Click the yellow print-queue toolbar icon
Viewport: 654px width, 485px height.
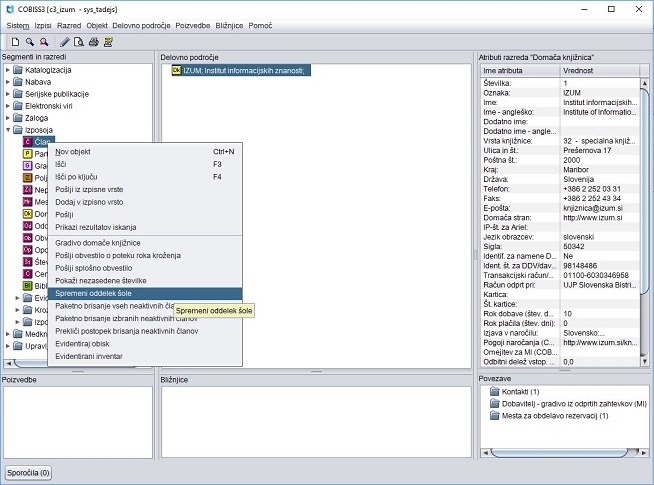pyautogui.click(x=108, y=42)
